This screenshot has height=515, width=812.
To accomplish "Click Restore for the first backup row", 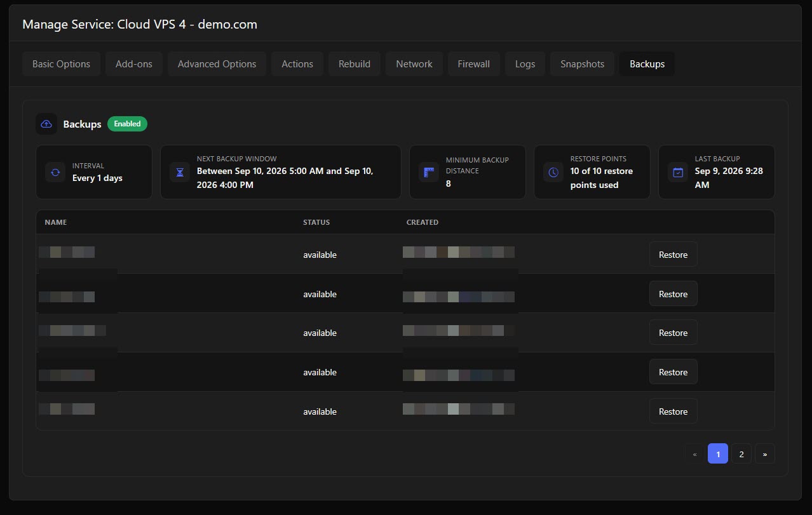I will [673, 255].
